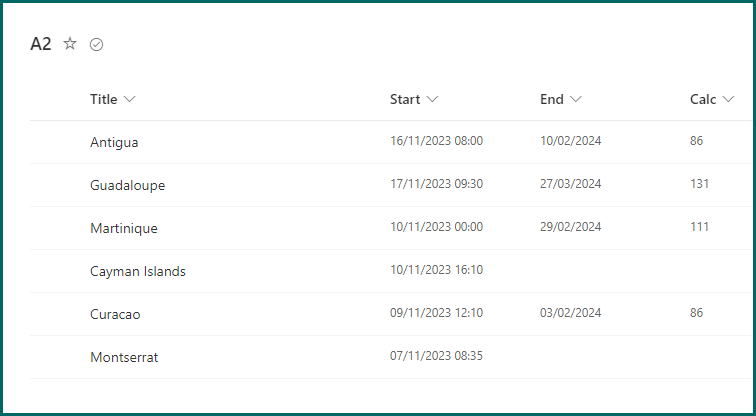Click Guadaloupe end date 27/03/2024
Screen dimensions: 756x416
(x=570, y=184)
